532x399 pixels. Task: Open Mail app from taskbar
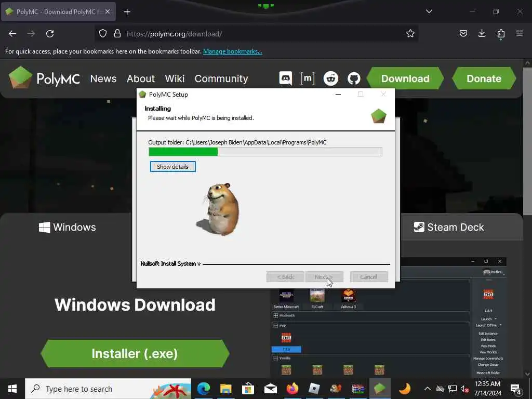(270, 389)
